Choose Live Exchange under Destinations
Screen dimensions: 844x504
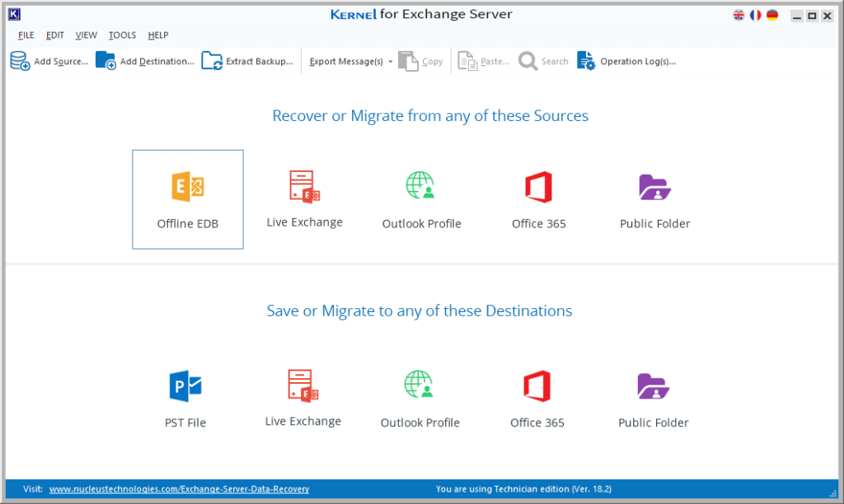click(303, 398)
